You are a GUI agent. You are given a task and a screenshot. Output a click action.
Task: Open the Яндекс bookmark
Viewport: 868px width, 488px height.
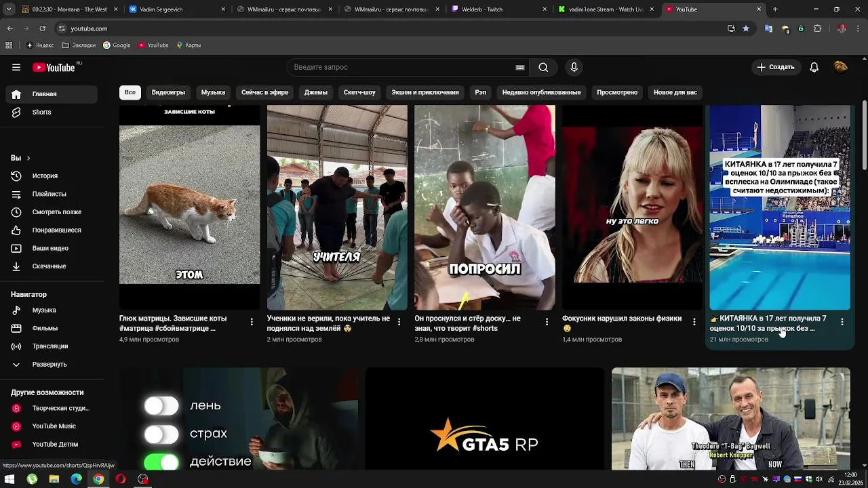[40, 45]
